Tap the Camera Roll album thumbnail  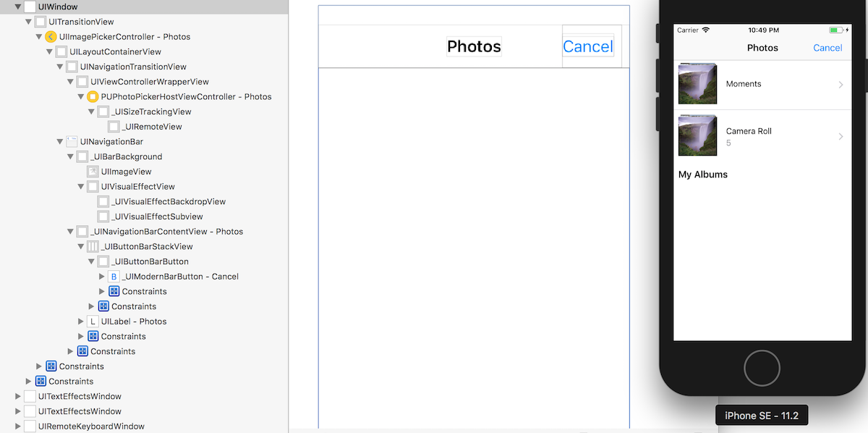pyautogui.click(x=697, y=135)
